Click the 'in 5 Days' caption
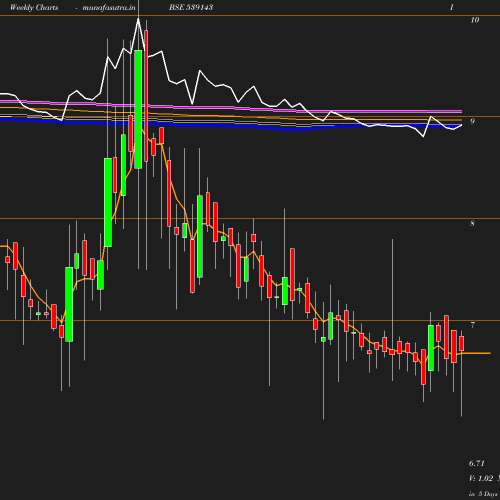This screenshot has width=500, height=500. [483, 494]
